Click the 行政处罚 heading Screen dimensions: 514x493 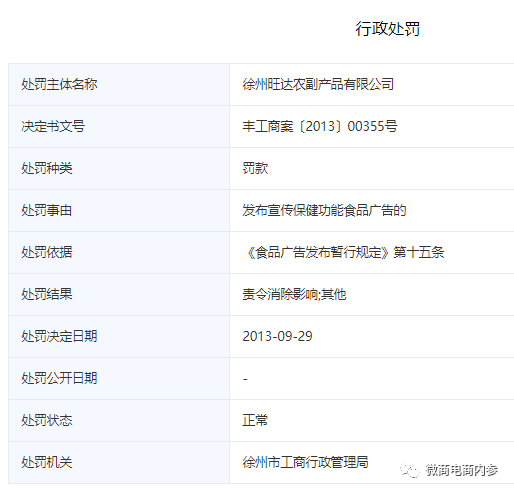pyautogui.click(x=387, y=29)
